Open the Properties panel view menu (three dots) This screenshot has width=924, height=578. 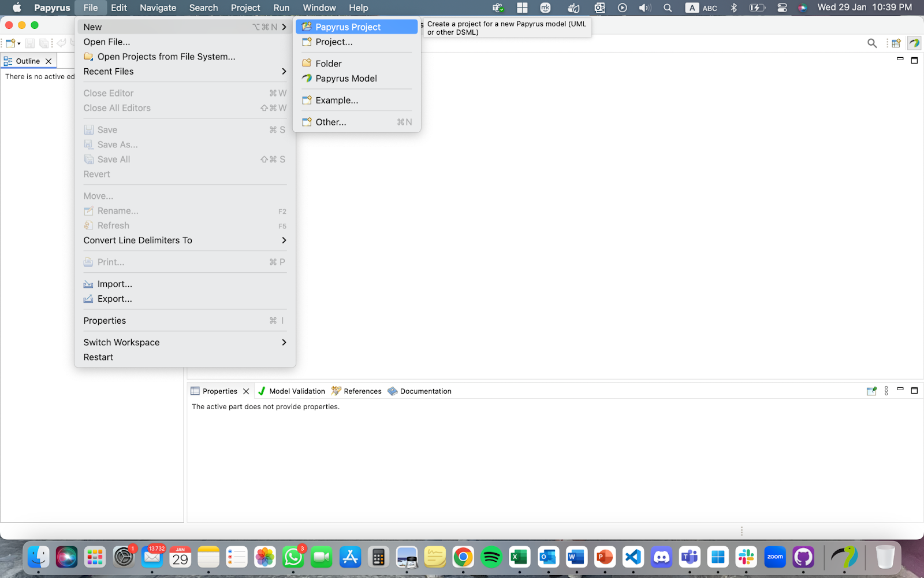pos(886,391)
